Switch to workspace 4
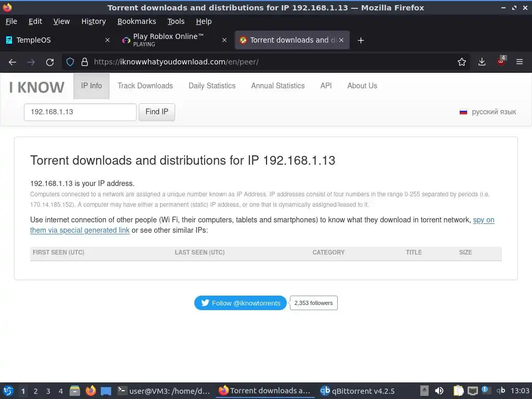Image resolution: width=532 pixels, height=399 pixels. pos(61,391)
